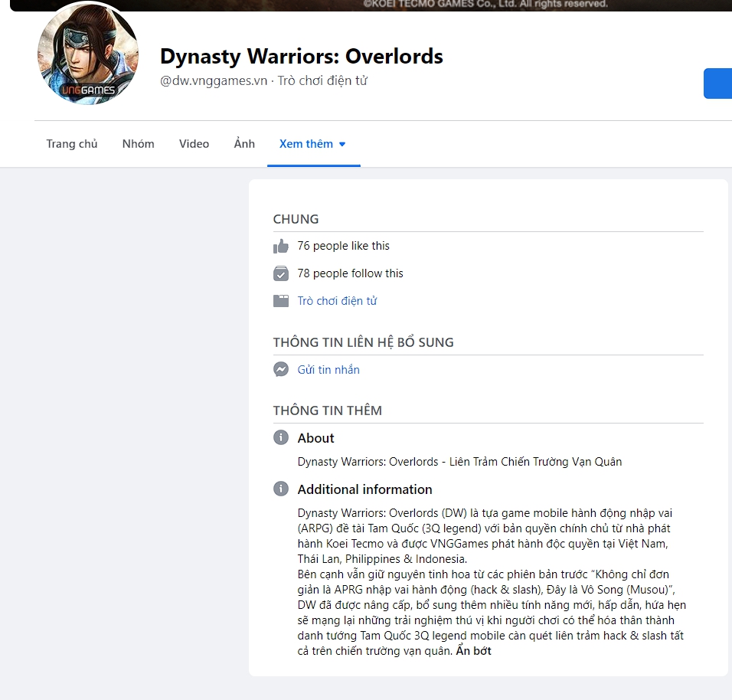This screenshot has height=700, width=732.
Task: Click the CHUNG section heading
Action: coord(296,219)
